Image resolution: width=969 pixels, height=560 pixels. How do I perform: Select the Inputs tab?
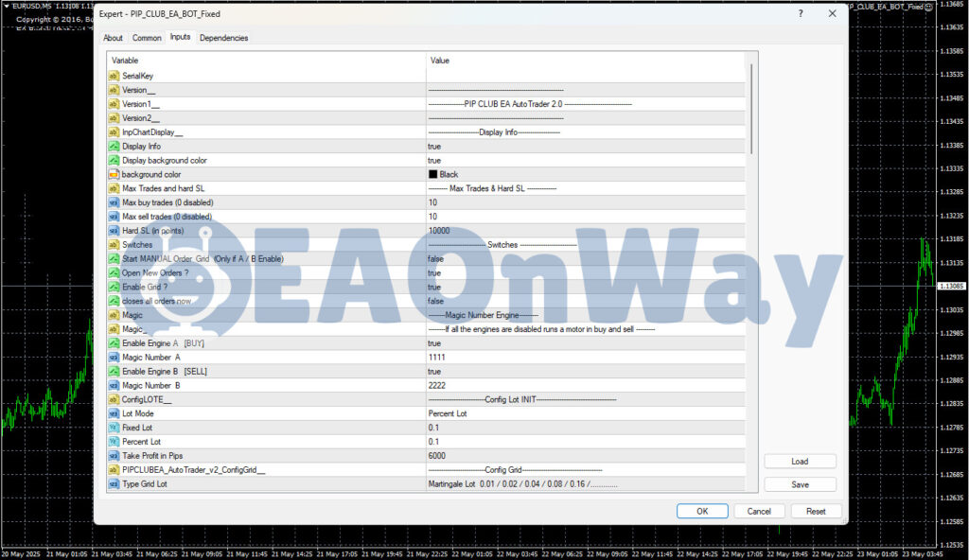point(180,37)
